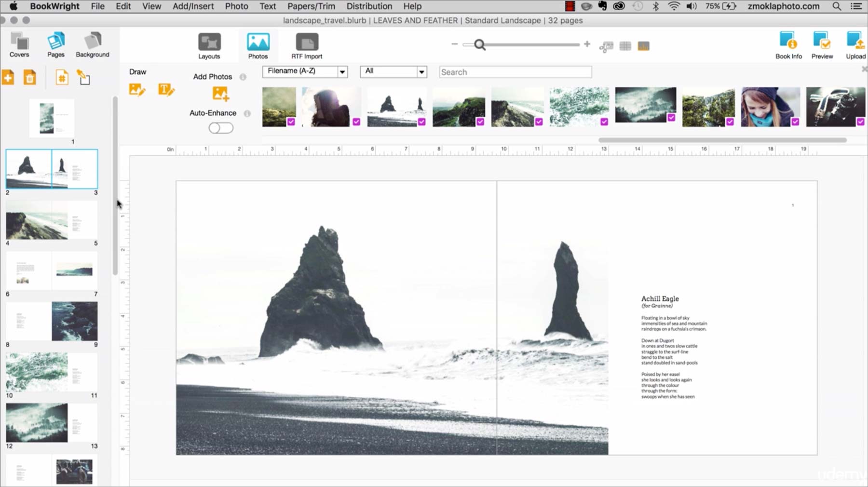Open the Add/Insert menu
Image resolution: width=868 pixels, height=487 pixels.
pos(193,6)
